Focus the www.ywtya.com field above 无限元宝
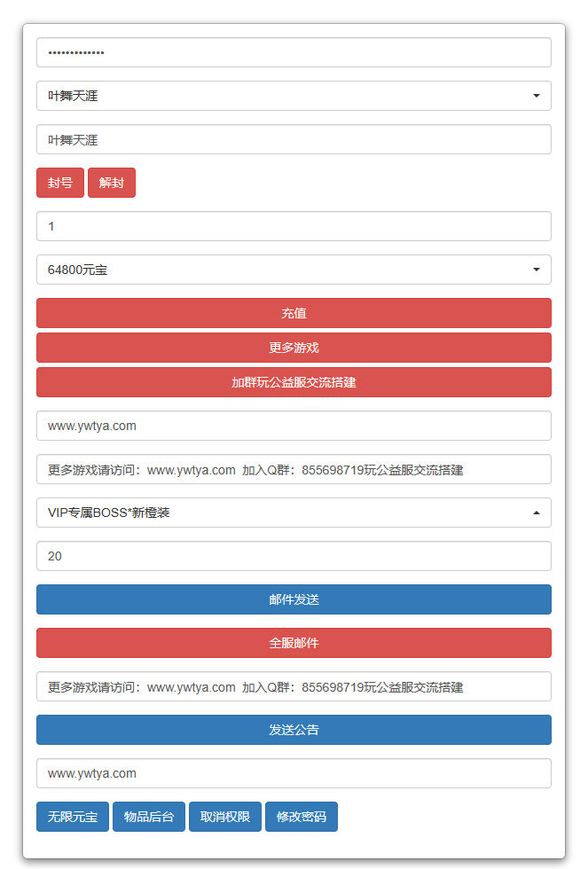This screenshot has height=869, width=588. 294,773
